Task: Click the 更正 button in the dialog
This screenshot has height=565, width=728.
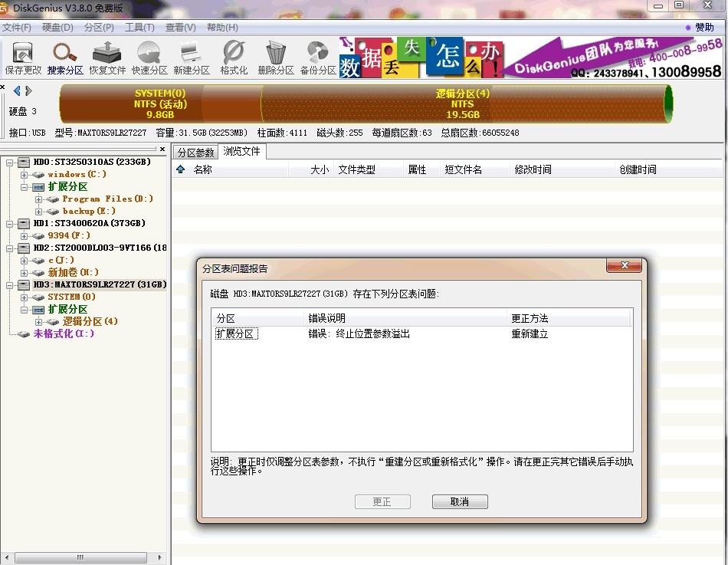Action: [382, 502]
